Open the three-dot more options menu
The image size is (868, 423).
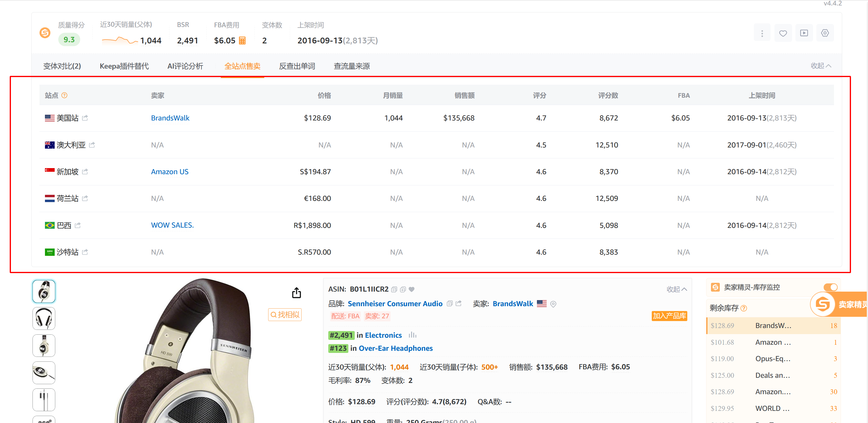click(x=762, y=33)
